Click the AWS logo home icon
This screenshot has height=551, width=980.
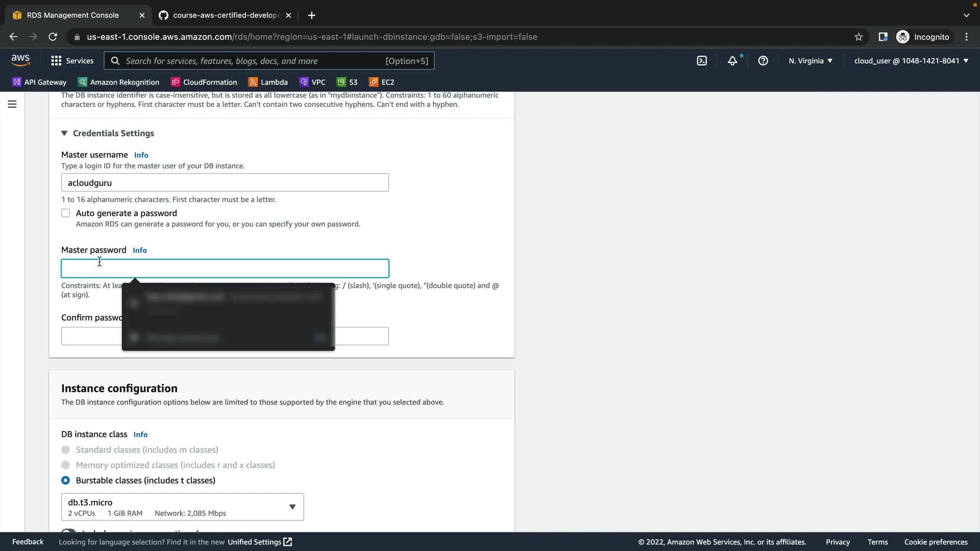(x=20, y=60)
